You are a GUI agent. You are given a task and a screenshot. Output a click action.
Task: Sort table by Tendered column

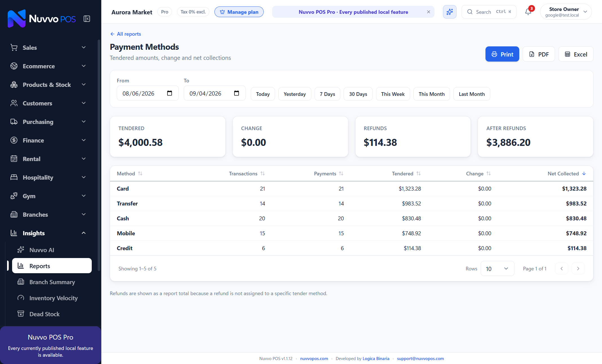click(406, 174)
